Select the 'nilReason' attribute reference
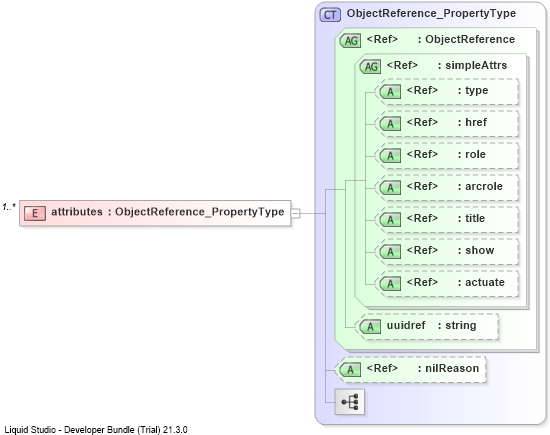 pos(410,370)
